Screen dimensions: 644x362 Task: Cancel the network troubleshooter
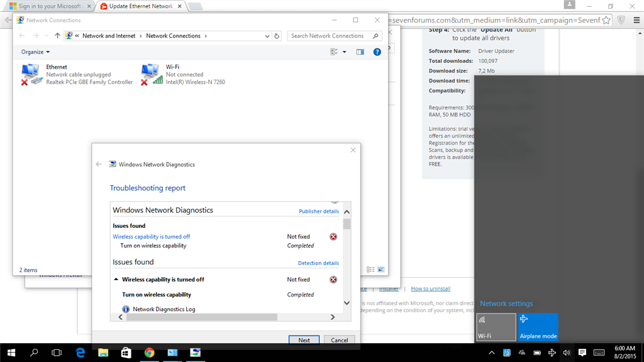tap(339, 340)
